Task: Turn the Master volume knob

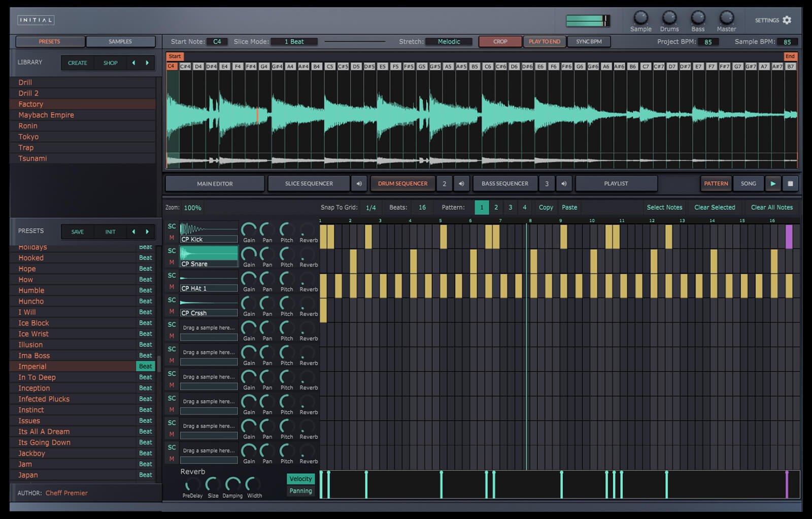Action: coord(726,18)
